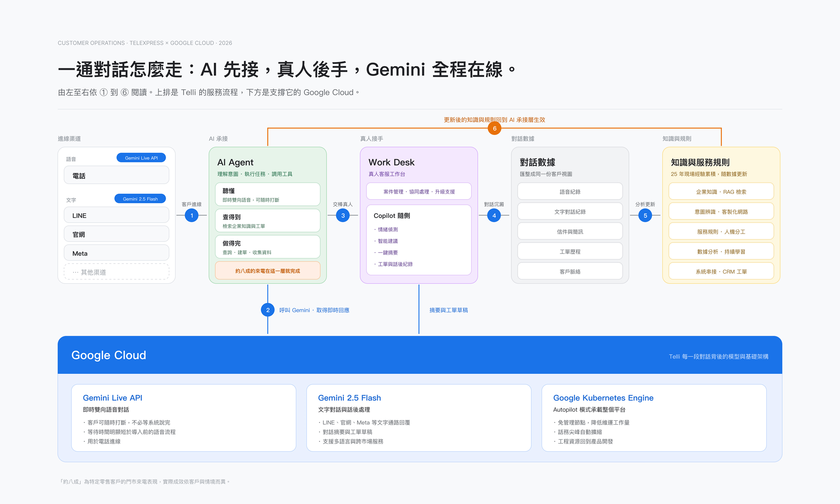Screen dimensions: 840x504
Task: Click the 對話數據 panel title
Action: click(x=538, y=162)
